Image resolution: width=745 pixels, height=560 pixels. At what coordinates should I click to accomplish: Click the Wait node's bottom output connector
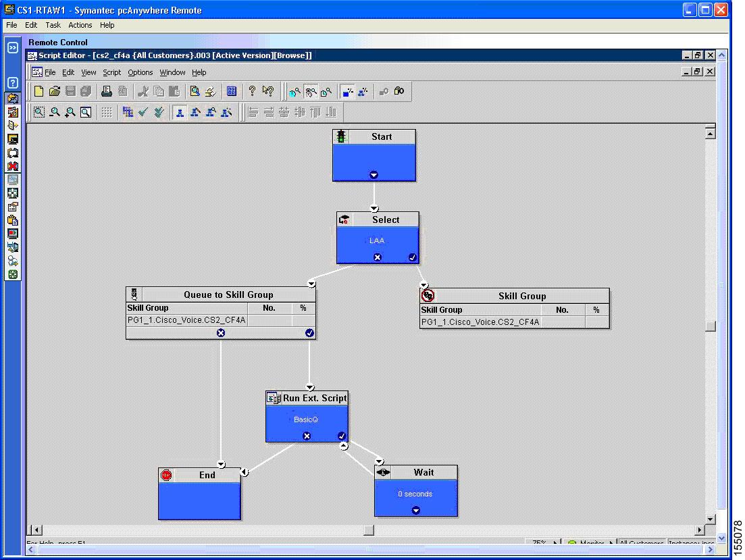click(x=416, y=510)
